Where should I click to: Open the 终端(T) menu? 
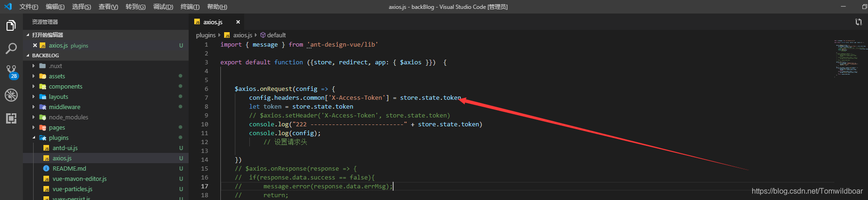[190, 7]
